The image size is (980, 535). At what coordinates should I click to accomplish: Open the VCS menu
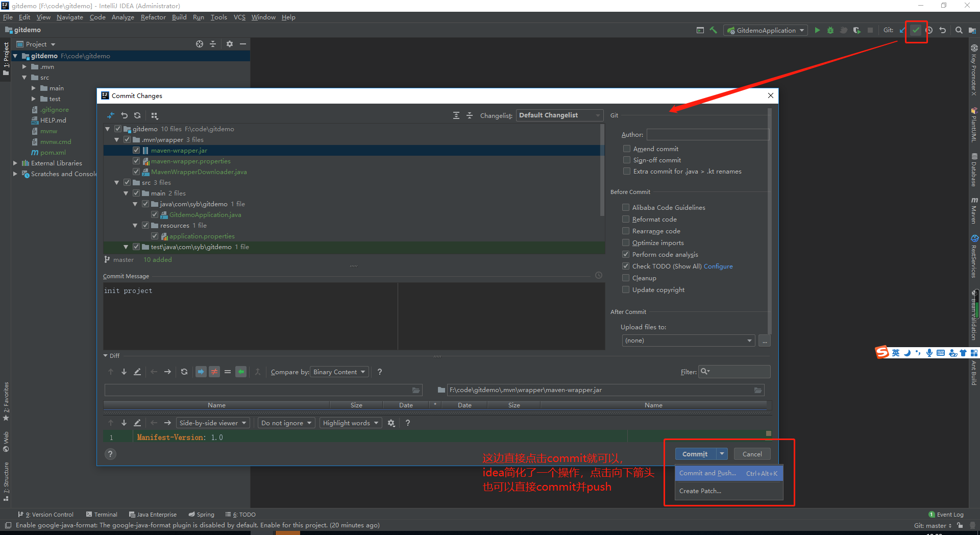tap(239, 17)
